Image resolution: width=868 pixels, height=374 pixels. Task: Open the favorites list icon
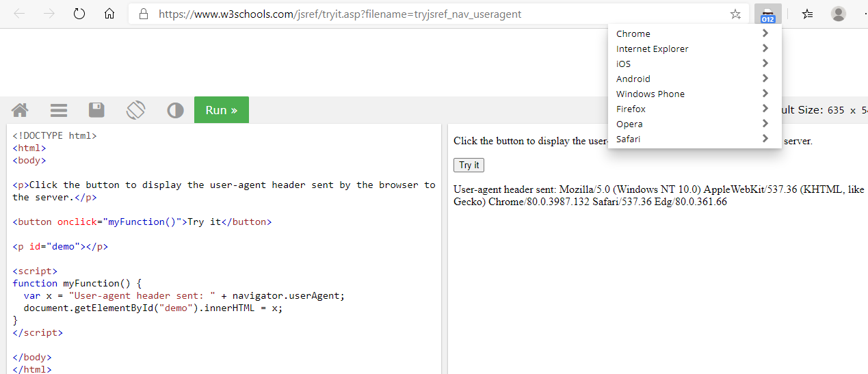pyautogui.click(x=808, y=14)
